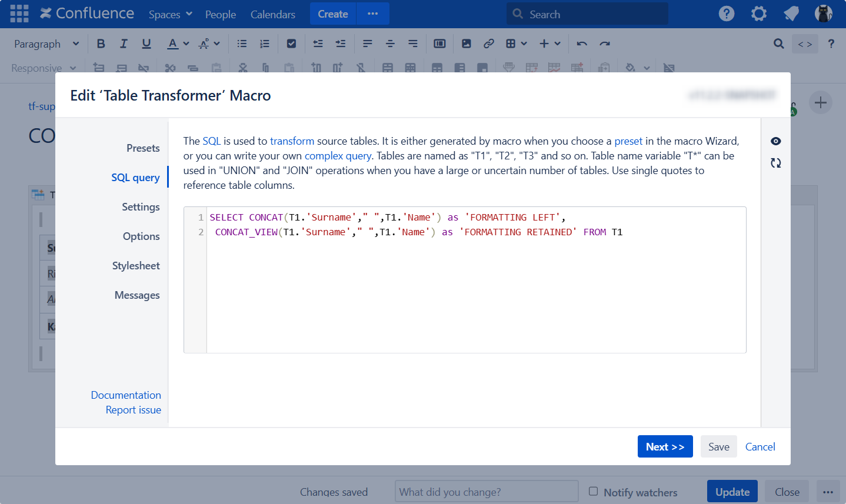The height and width of the screenshot is (504, 846).
Task: Click the Undo arrow icon
Action: tap(582, 44)
